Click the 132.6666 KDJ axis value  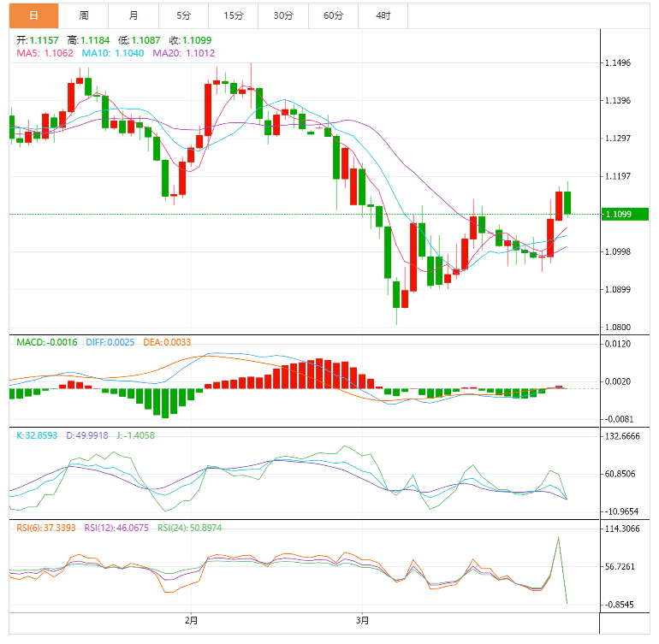pyautogui.click(x=622, y=436)
